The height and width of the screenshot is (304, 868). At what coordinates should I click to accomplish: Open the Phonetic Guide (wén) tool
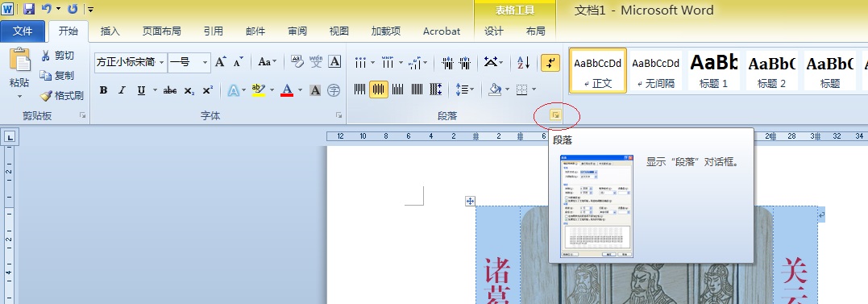pos(316,61)
